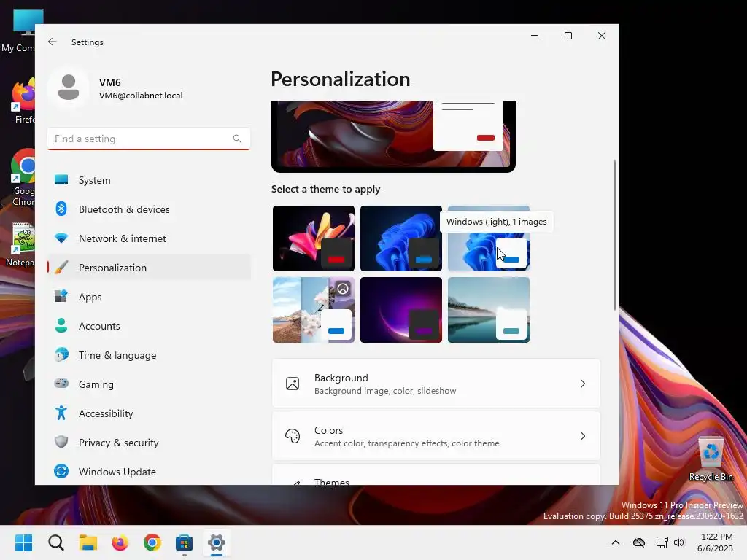Viewport: 747px width, 560px height.
Task: Open the Apps sidebar icon
Action: (x=61, y=297)
